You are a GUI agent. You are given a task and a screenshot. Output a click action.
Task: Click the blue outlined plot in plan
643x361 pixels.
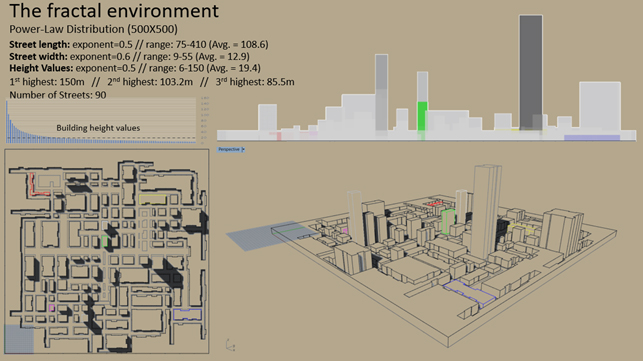(187, 315)
